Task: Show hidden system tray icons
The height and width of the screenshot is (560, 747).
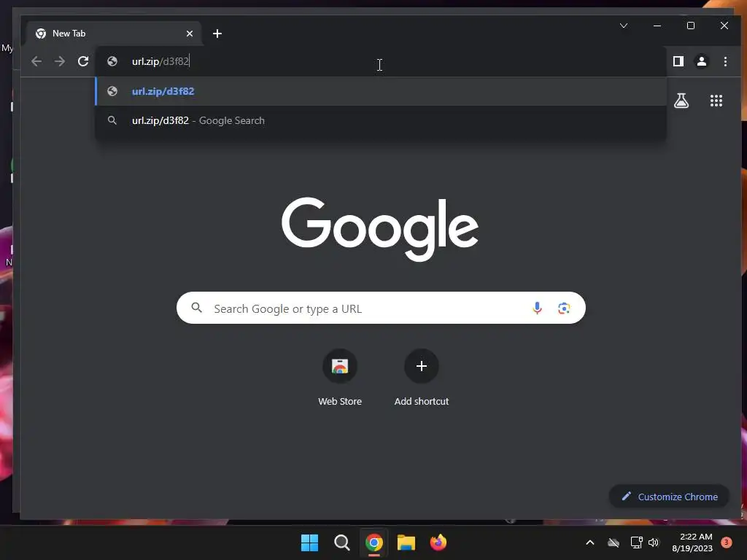Action: click(x=589, y=542)
